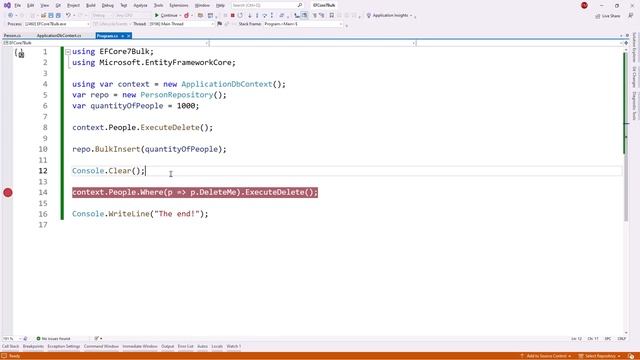Open the Locals tab
Image resolution: width=640 pixels, height=360 pixels.
coord(217,347)
